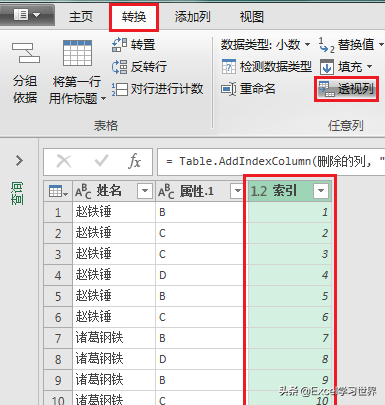Click the 属性.1 value D in row 4
This screenshot has height=405, width=385.
coord(199,275)
